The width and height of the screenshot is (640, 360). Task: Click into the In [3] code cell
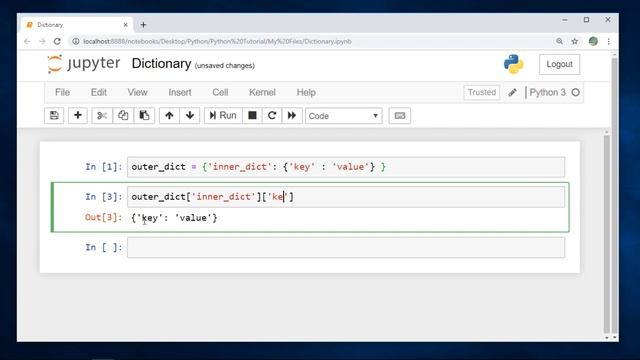click(346, 197)
